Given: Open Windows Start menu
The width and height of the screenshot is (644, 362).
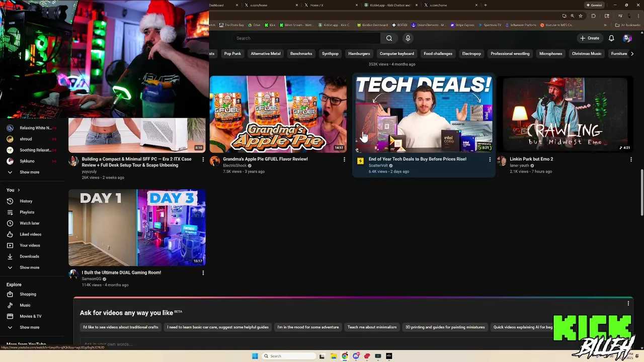Looking at the screenshot, I should 255,356.
